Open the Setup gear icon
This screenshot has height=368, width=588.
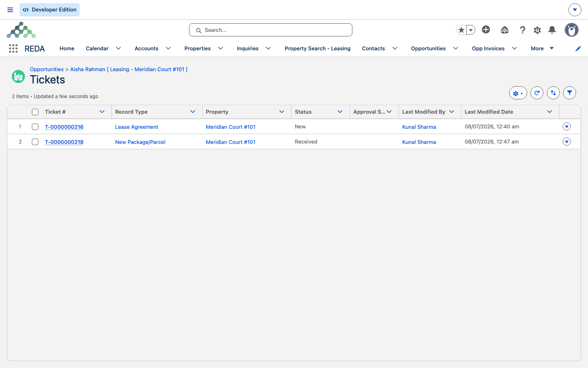click(x=537, y=30)
